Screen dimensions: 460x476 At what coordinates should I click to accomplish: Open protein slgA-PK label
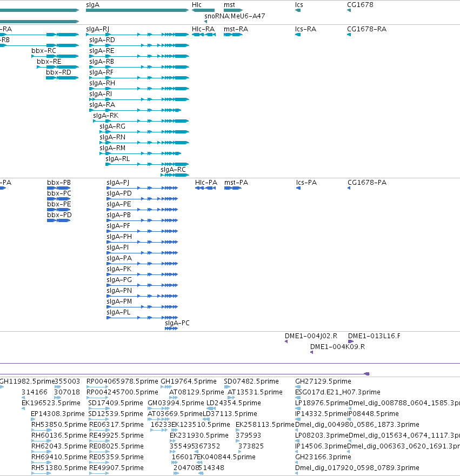(119, 269)
